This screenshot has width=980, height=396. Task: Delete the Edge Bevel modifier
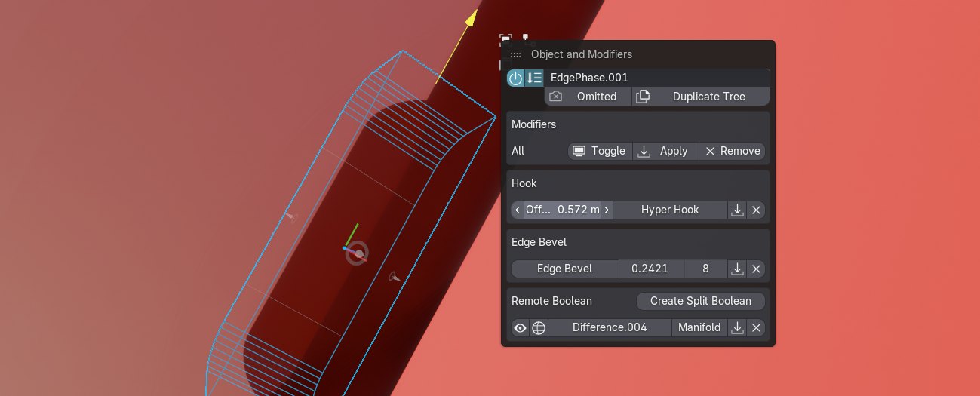tap(757, 269)
